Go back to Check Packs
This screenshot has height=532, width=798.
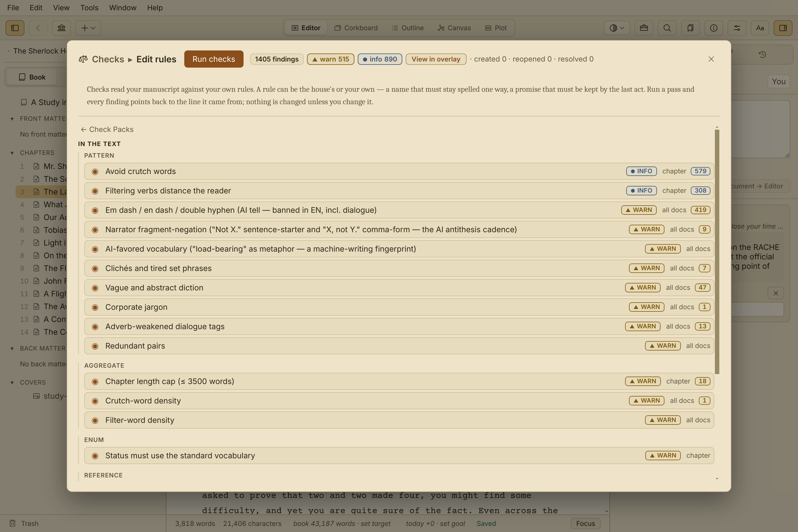click(107, 129)
